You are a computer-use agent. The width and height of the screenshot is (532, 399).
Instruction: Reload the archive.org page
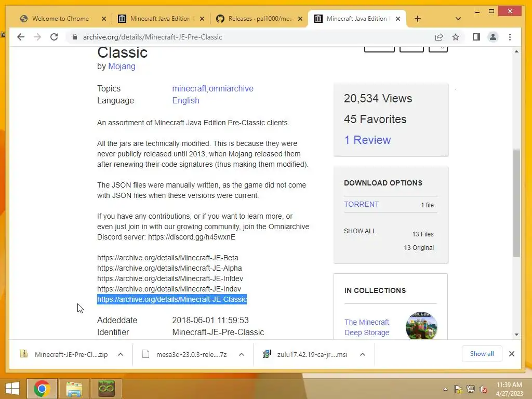(54, 37)
